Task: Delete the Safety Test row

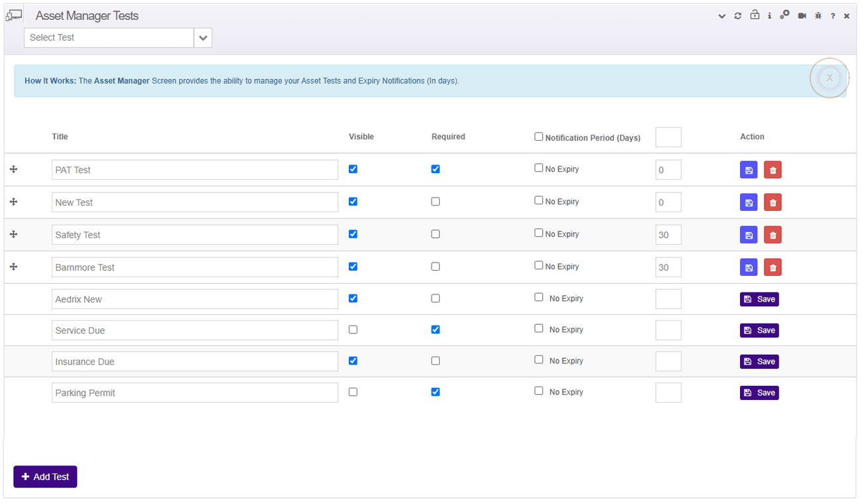Action: click(772, 234)
